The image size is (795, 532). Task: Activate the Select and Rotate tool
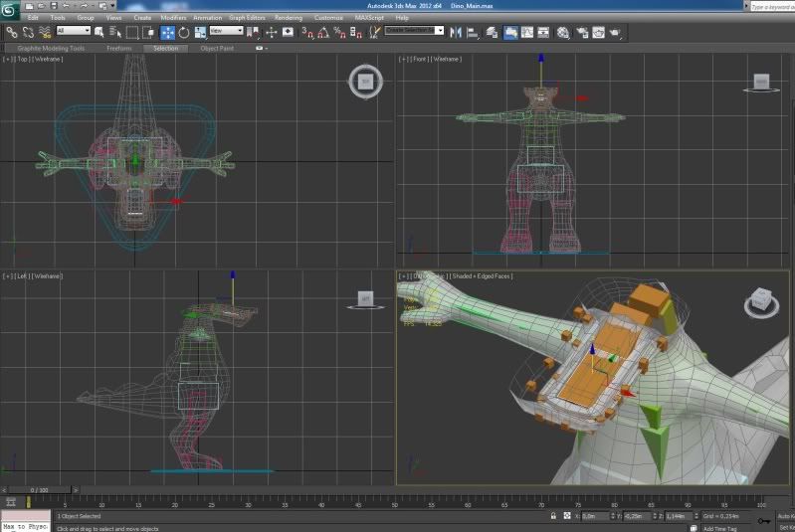[184, 32]
